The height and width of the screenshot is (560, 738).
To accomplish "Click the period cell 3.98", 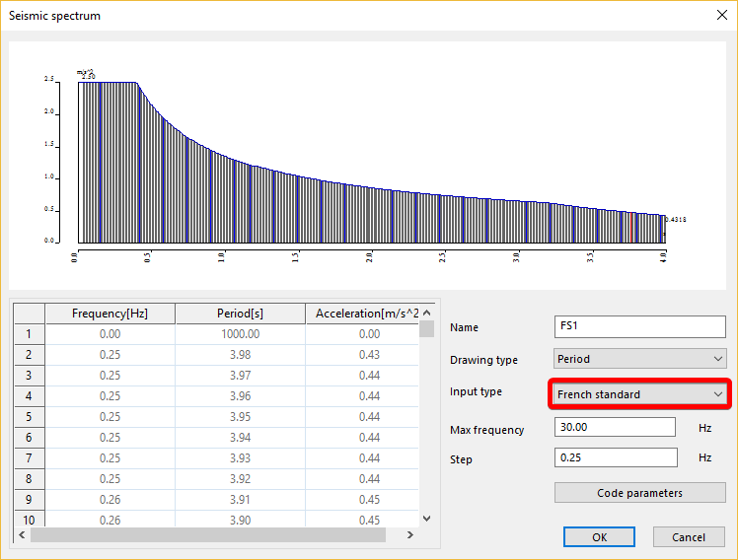I will [240, 355].
